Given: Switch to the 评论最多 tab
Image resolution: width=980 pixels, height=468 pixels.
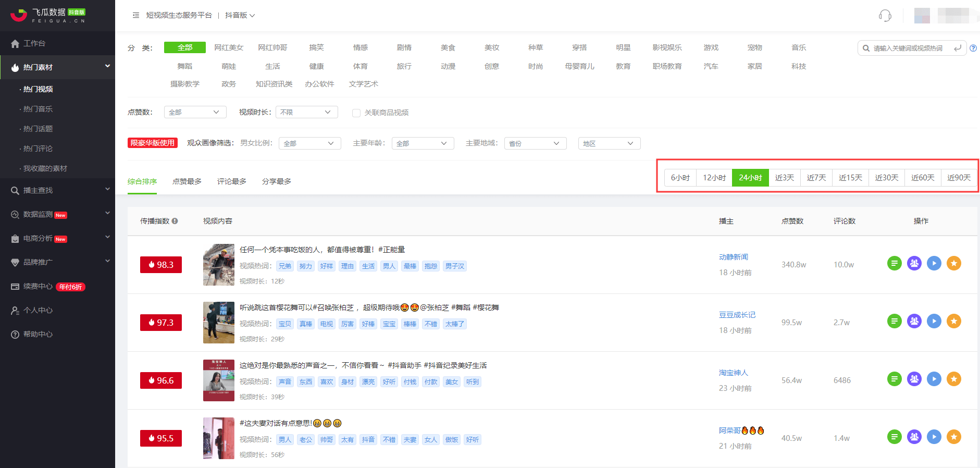Looking at the screenshot, I should tap(232, 181).
